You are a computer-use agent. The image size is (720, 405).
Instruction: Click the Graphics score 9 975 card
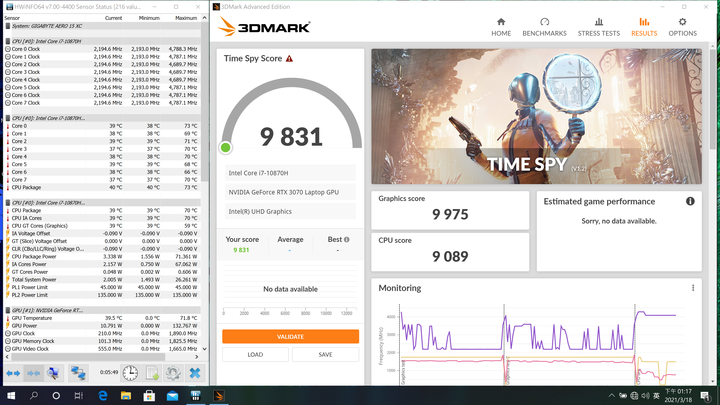point(450,210)
